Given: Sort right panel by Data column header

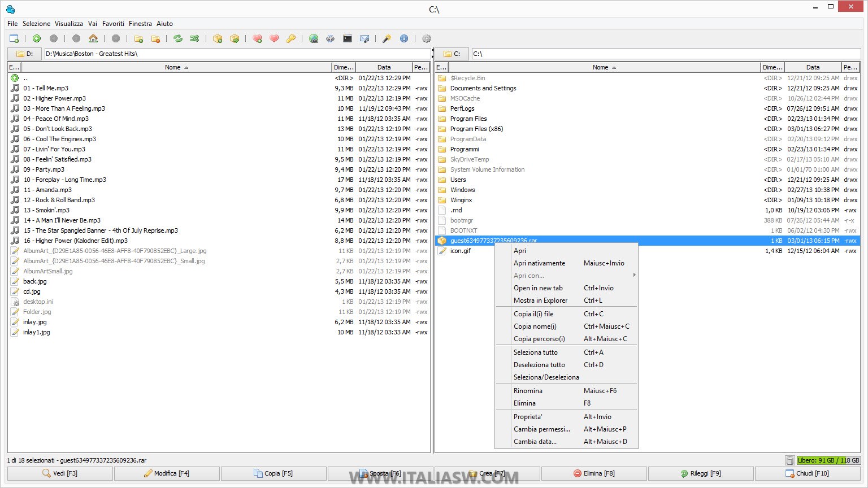Looking at the screenshot, I should pyautogui.click(x=813, y=67).
